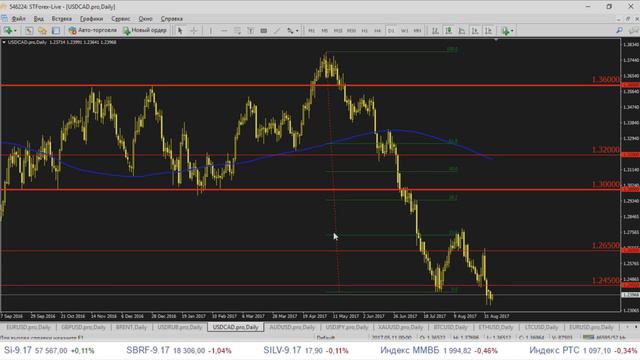Click the 1.30000 price level label
Image resolution: width=640 pixels, height=360 pixels.
[x=605, y=184]
